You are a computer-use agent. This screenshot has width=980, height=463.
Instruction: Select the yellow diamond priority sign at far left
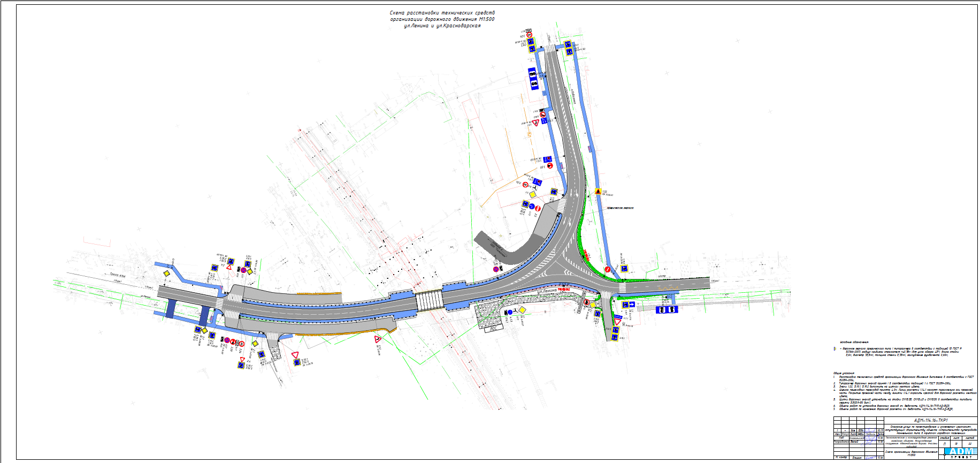166,274
